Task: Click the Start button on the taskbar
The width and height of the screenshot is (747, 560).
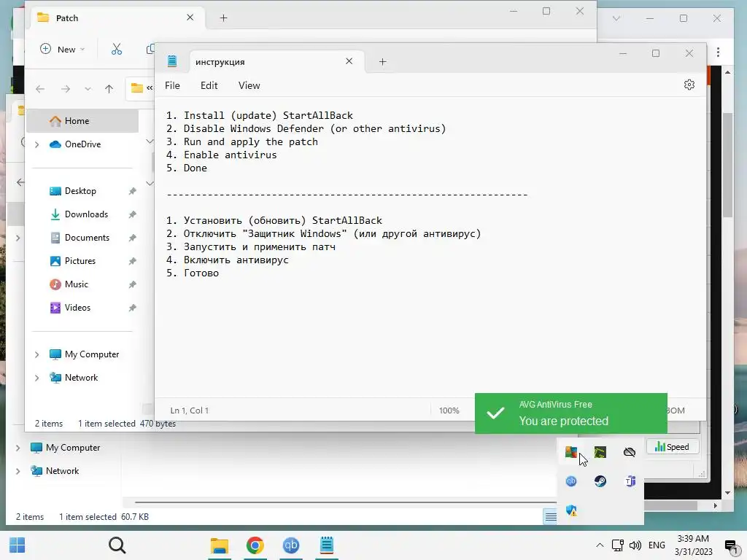Action: 18,545
